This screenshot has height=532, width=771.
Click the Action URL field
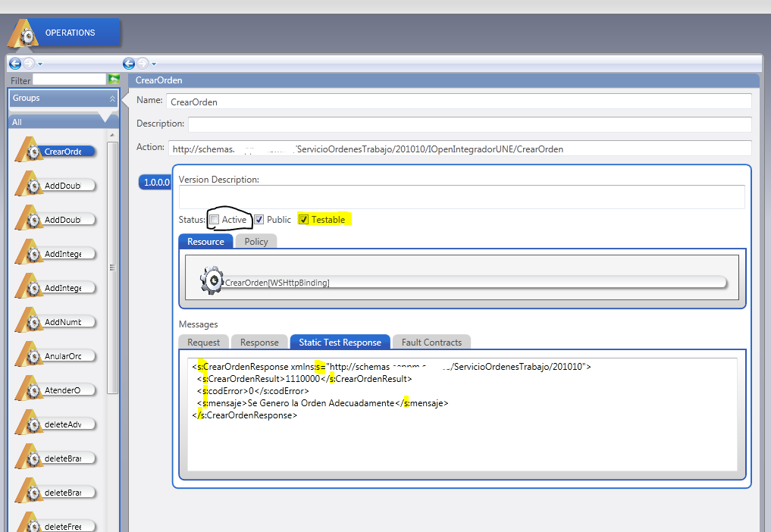459,149
